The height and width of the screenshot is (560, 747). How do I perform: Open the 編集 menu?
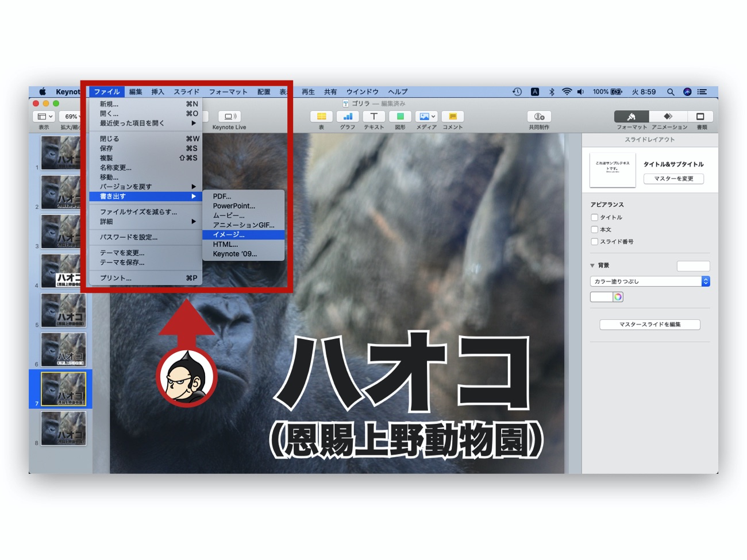(x=136, y=92)
